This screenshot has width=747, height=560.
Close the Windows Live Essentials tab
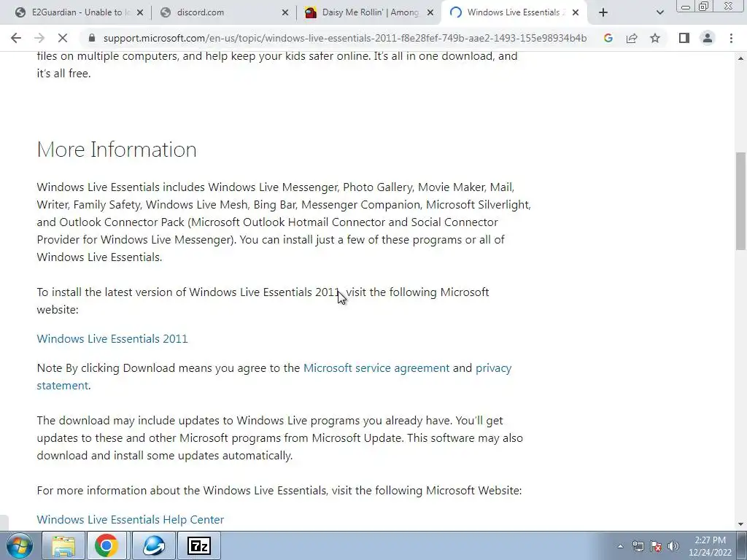[576, 13]
